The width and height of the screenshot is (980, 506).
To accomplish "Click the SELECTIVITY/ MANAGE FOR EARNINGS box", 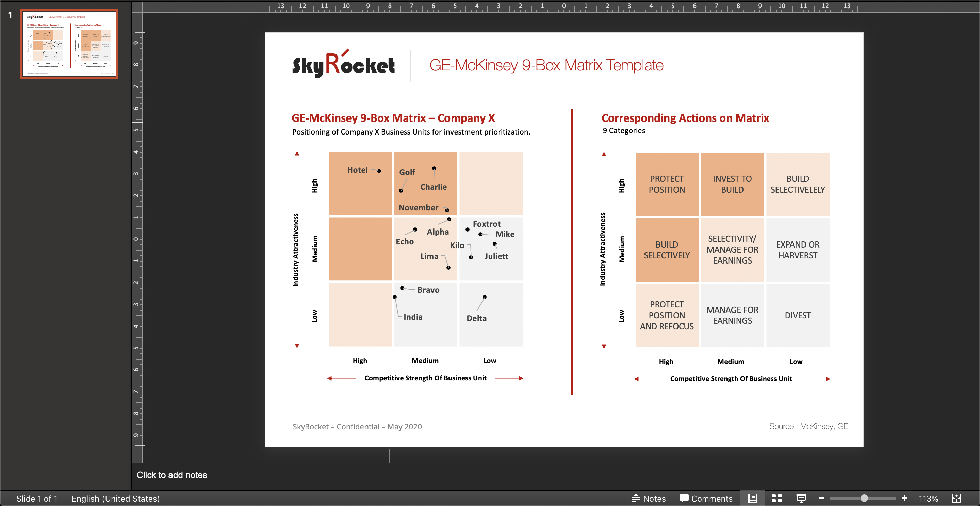I will pyautogui.click(x=732, y=250).
